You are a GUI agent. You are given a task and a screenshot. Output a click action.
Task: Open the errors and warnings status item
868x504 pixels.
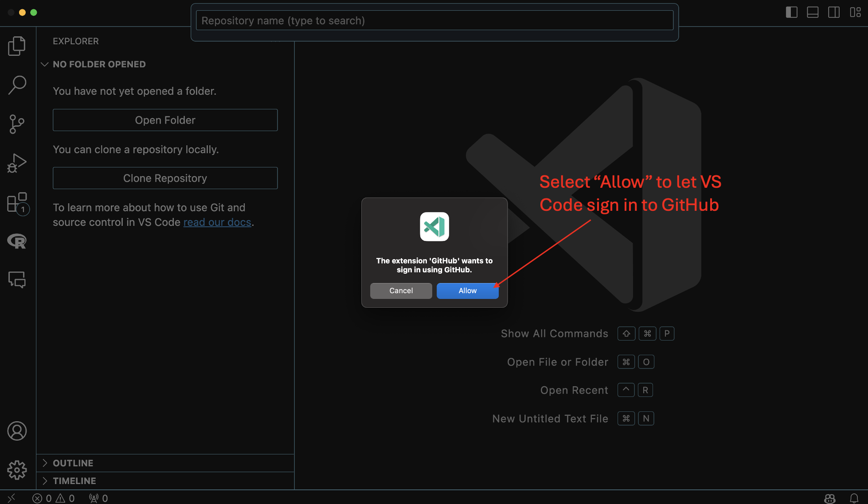click(53, 498)
